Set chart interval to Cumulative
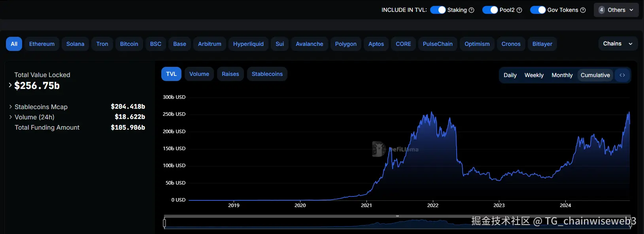Screen dimensions: 644x234 595,75
